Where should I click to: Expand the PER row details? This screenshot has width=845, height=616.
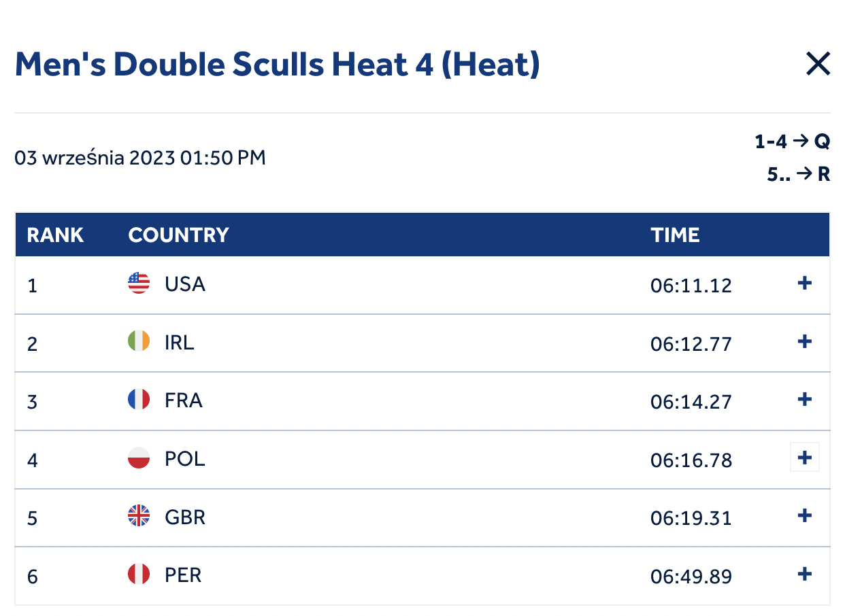(x=805, y=575)
